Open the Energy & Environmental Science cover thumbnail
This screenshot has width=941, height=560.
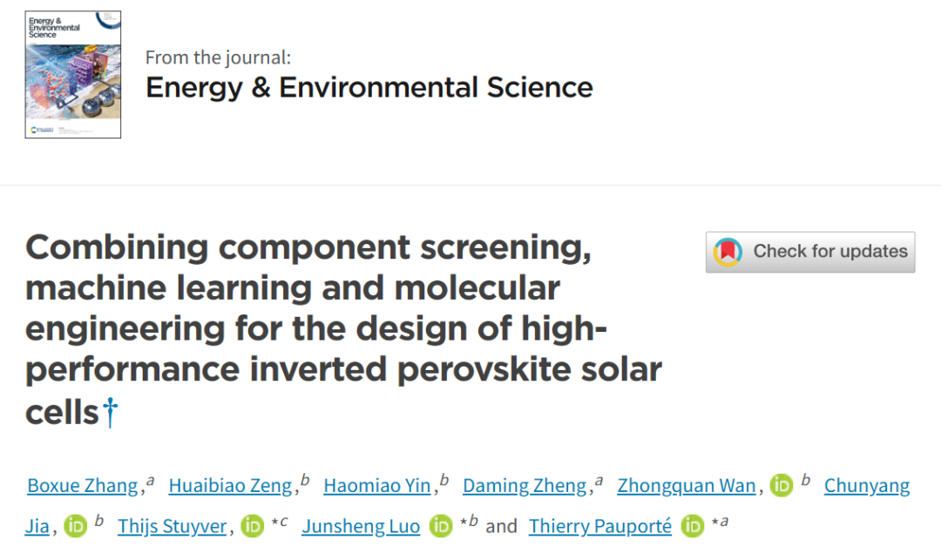click(73, 74)
